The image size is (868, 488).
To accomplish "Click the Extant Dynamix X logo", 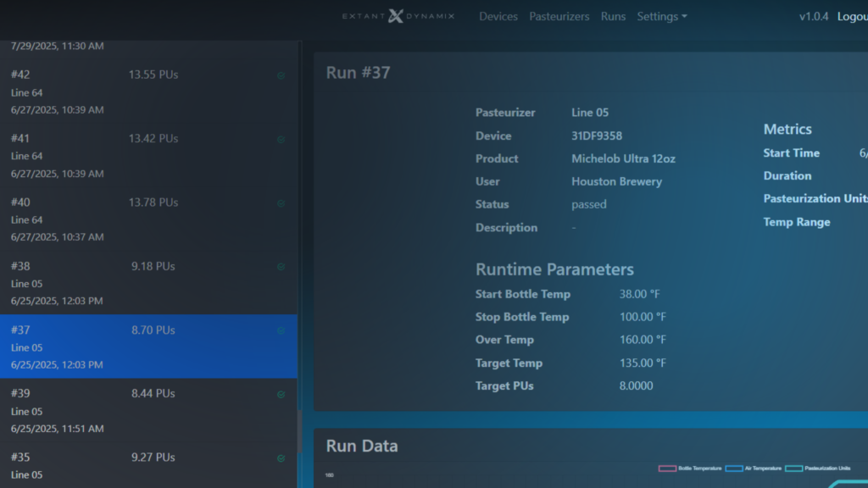I will [x=396, y=16].
